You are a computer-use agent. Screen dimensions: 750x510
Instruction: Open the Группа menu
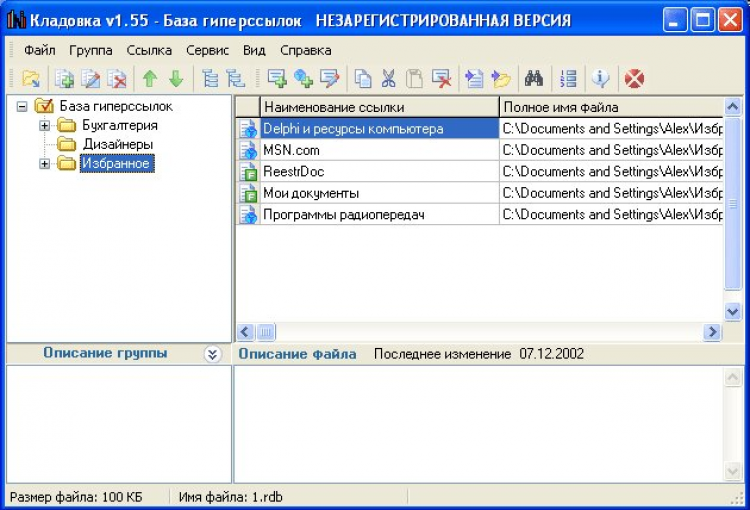(90, 50)
